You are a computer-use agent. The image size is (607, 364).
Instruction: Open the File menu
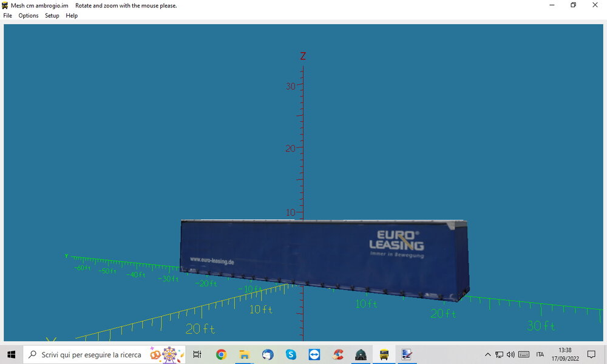pyautogui.click(x=8, y=16)
